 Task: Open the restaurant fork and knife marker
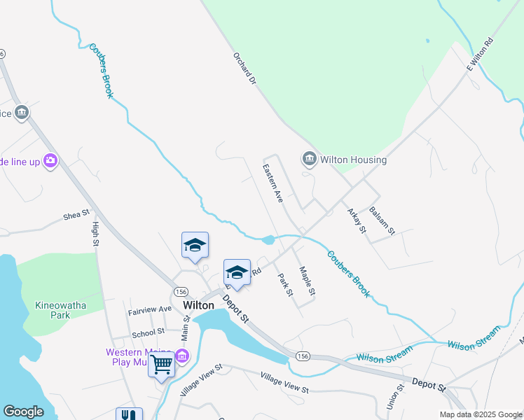coord(130,414)
